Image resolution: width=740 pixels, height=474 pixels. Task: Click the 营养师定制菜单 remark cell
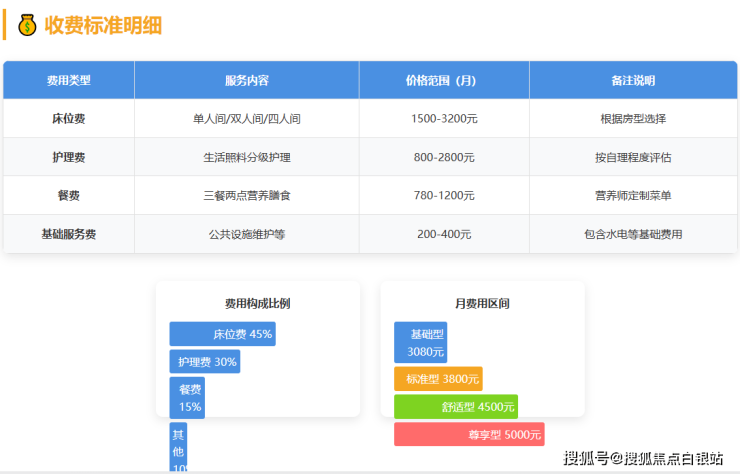[x=632, y=195]
